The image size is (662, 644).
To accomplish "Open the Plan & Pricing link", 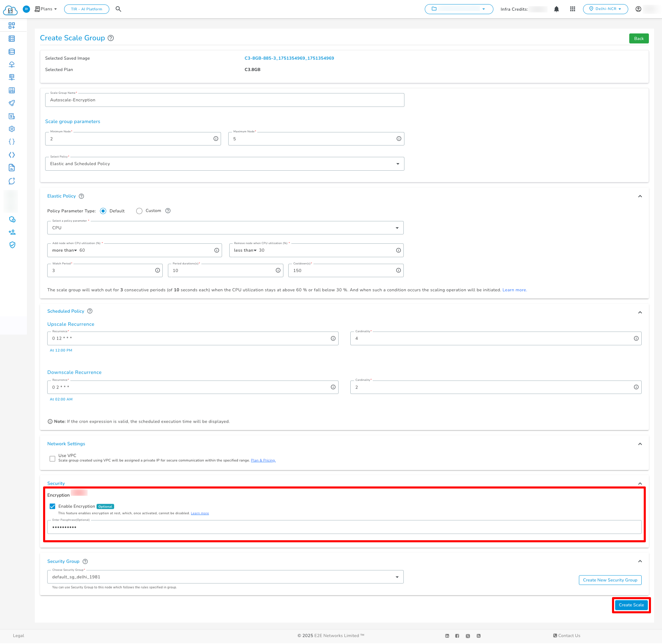I will click(263, 460).
